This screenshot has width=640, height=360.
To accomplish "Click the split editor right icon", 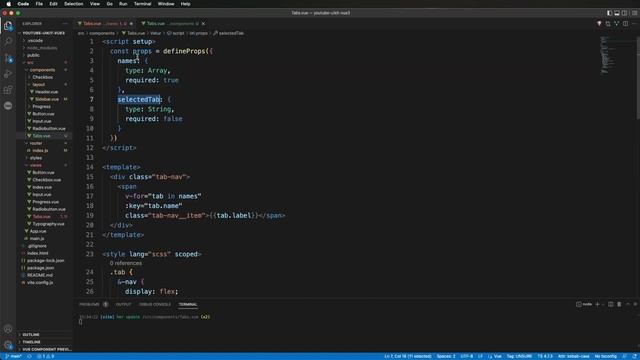I will click(x=626, y=24).
